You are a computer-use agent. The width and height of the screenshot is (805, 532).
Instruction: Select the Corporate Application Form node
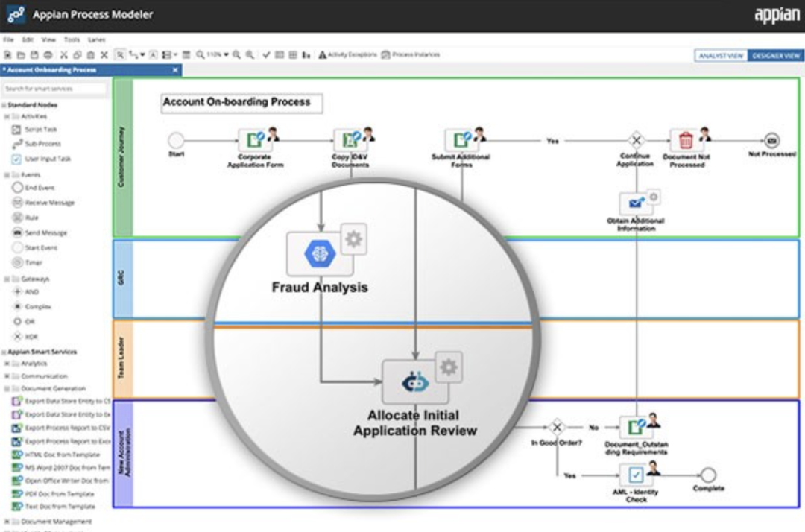point(254,139)
